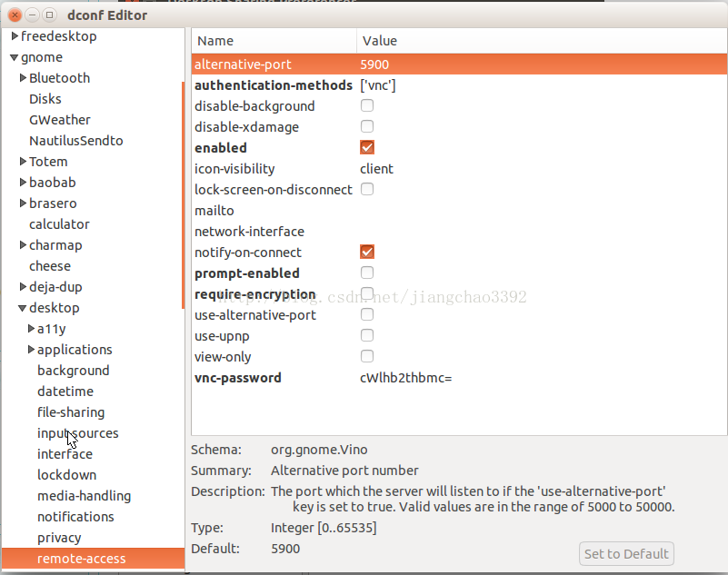Toggle the lock-screen-on-disconnect checkbox
The image size is (728, 575).
(367, 189)
